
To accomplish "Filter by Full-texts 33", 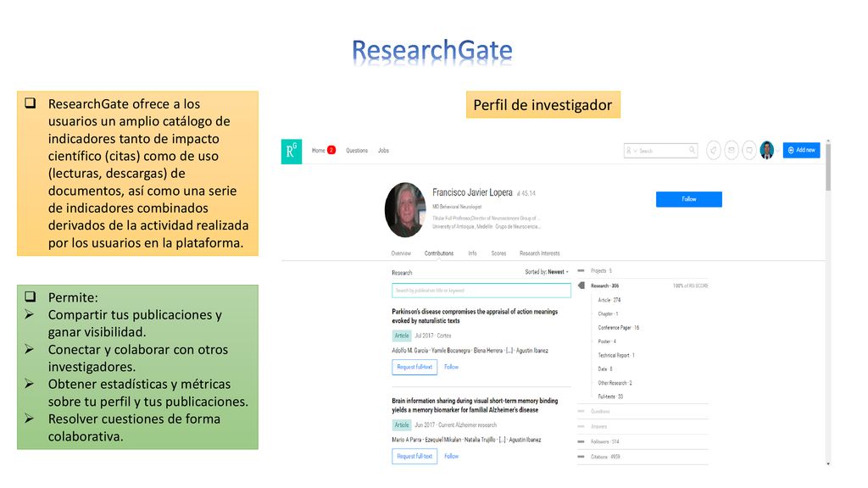I will point(610,396).
